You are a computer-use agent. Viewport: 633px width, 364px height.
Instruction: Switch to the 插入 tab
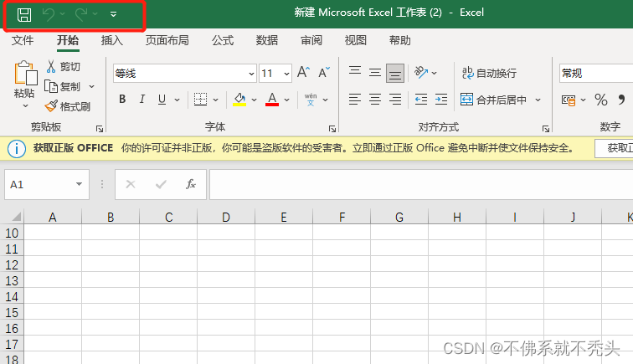pyautogui.click(x=112, y=40)
